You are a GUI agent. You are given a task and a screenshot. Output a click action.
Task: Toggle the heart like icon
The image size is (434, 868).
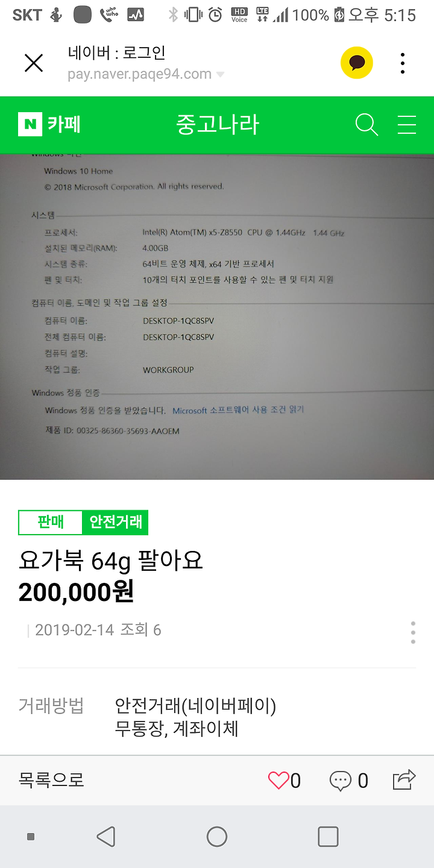click(278, 781)
